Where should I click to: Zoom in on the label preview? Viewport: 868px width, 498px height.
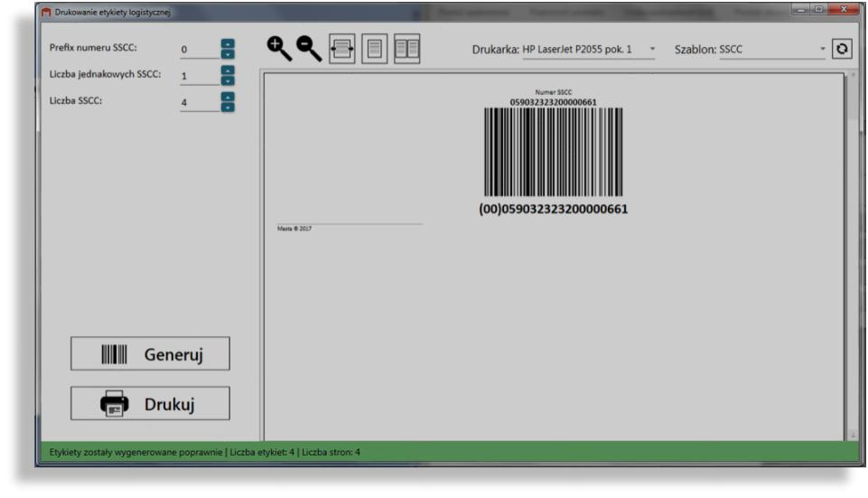click(279, 49)
